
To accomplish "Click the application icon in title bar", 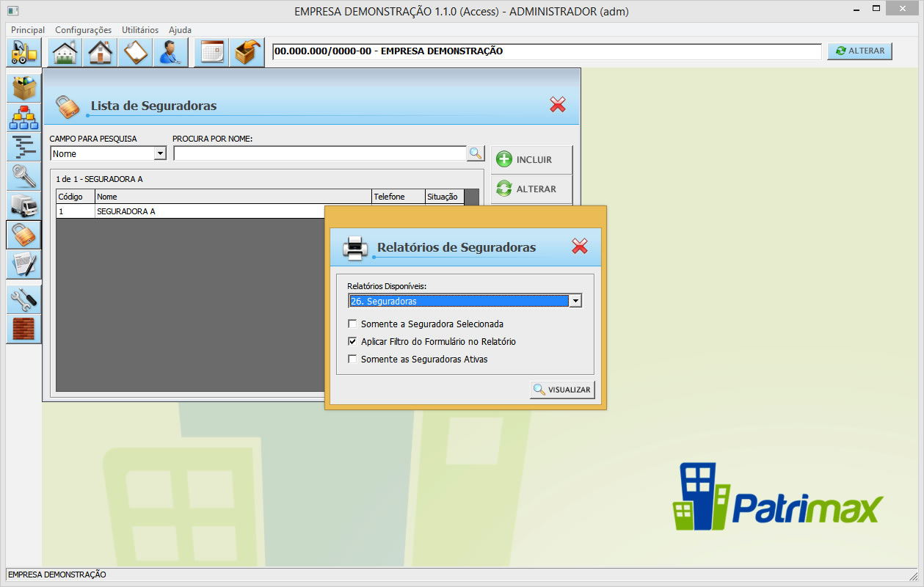I will (12, 11).
